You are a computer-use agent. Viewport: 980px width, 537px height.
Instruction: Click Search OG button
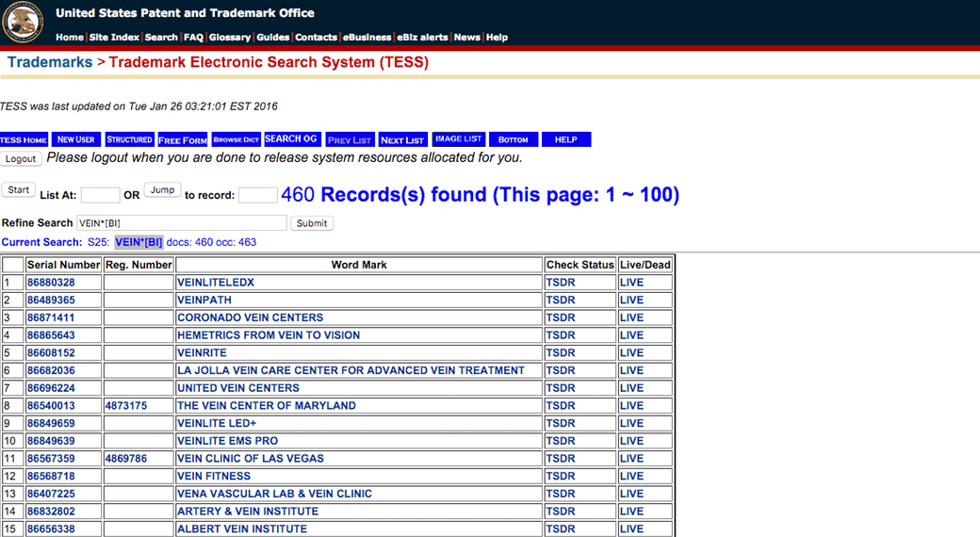292,138
